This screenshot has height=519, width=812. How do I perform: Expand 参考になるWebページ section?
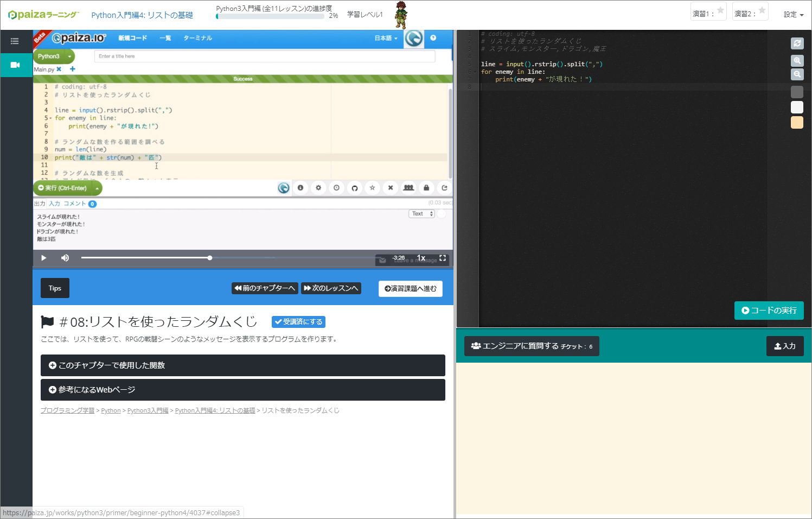pyautogui.click(x=242, y=390)
